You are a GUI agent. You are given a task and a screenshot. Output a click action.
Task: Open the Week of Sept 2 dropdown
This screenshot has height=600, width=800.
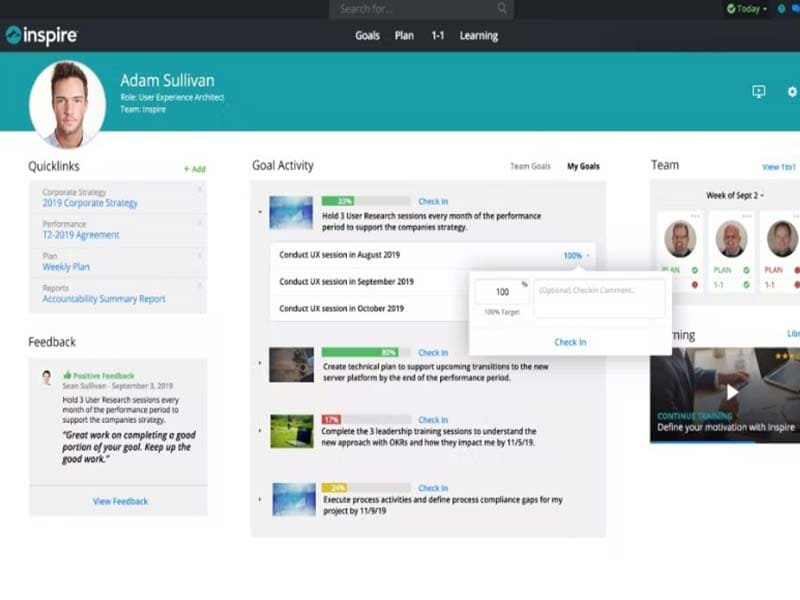[x=736, y=194]
